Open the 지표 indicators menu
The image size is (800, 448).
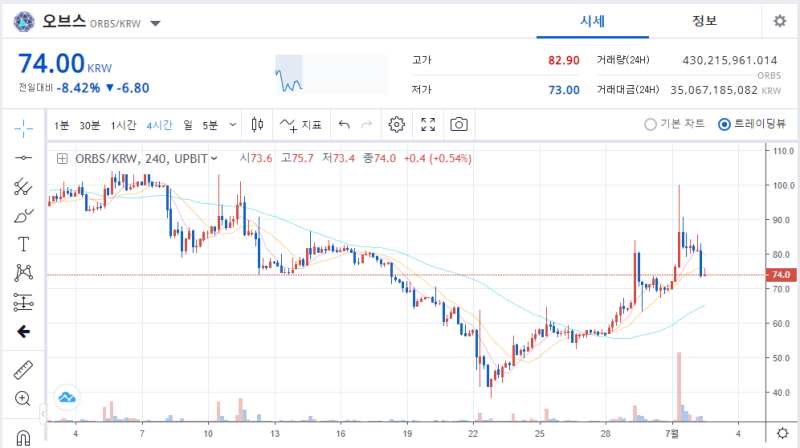pyautogui.click(x=301, y=125)
